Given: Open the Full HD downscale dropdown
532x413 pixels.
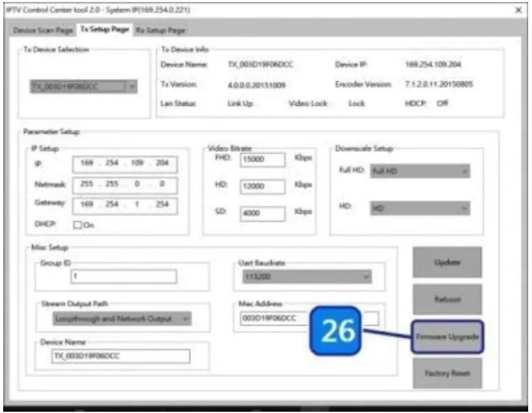Looking at the screenshot, I should pyautogui.click(x=420, y=171).
